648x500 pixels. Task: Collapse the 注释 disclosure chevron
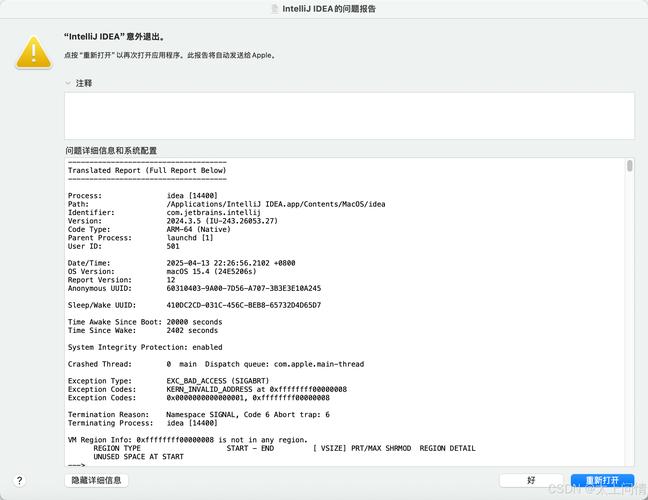(68, 83)
